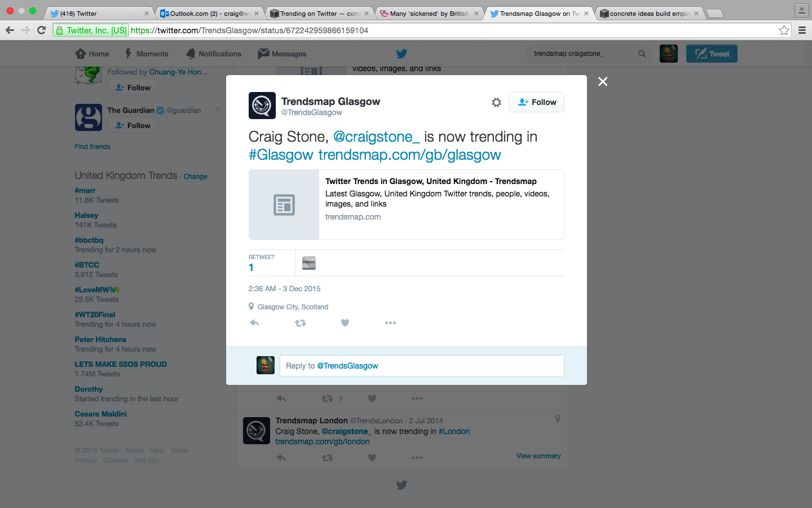Image resolution: width=812 pixels, height=508 pixels.
Task: Select the location pin on the Trendsmap London tweet
Action: 558,419
